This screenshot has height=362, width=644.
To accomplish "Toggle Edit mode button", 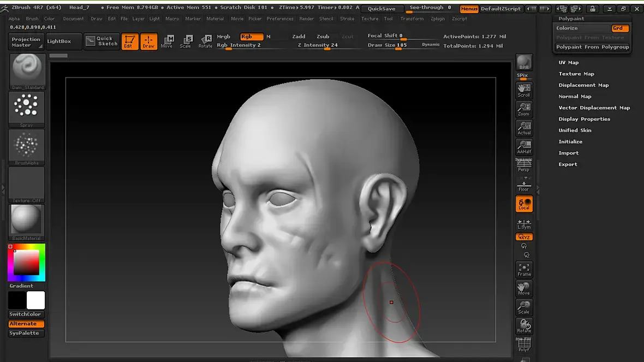I will 129,41.
